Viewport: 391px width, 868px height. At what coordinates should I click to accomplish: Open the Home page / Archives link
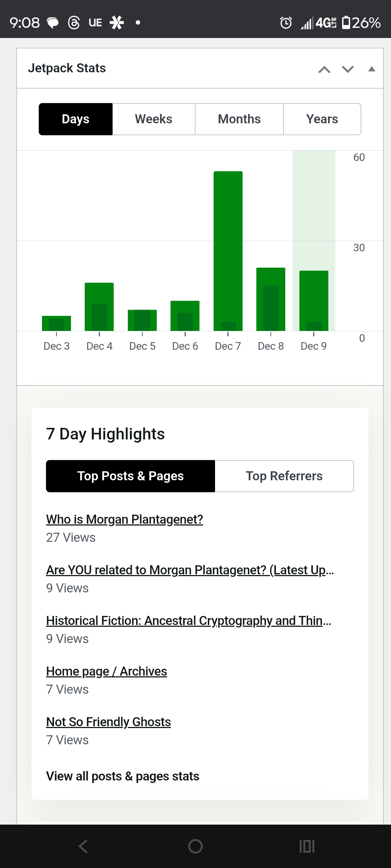[106, 671]
